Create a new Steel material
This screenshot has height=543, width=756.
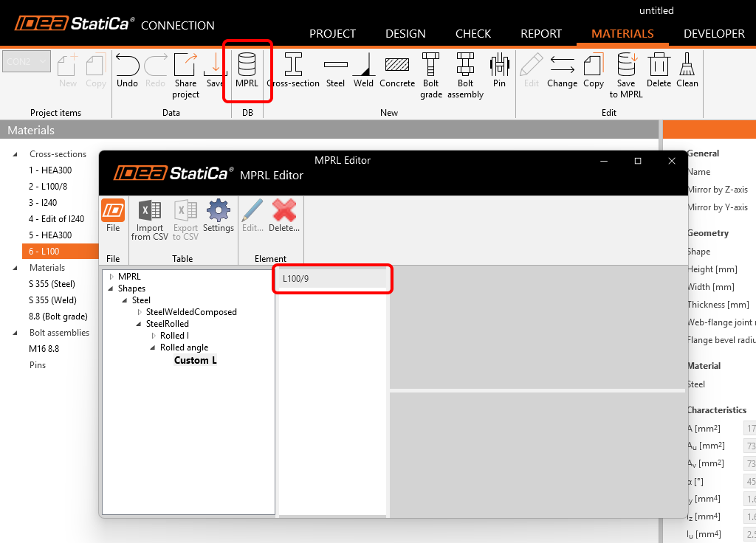pyautogui.click(x=335, y=71)
